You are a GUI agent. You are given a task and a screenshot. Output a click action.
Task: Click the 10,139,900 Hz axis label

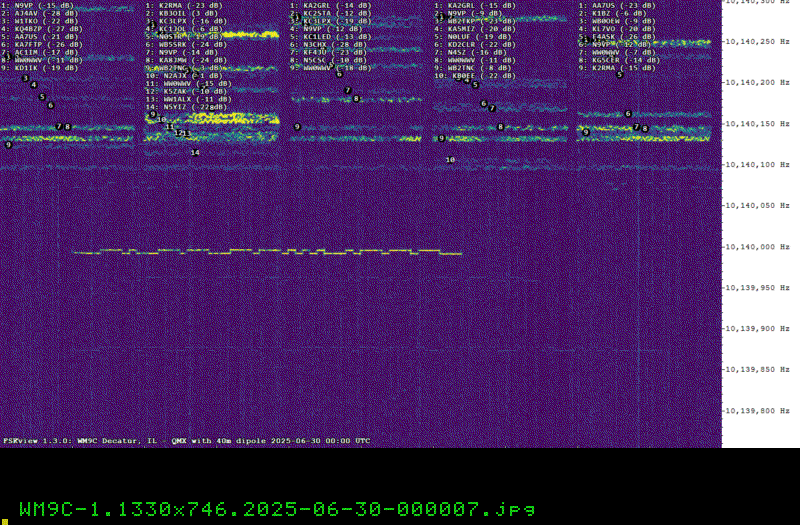coord(757,329)
